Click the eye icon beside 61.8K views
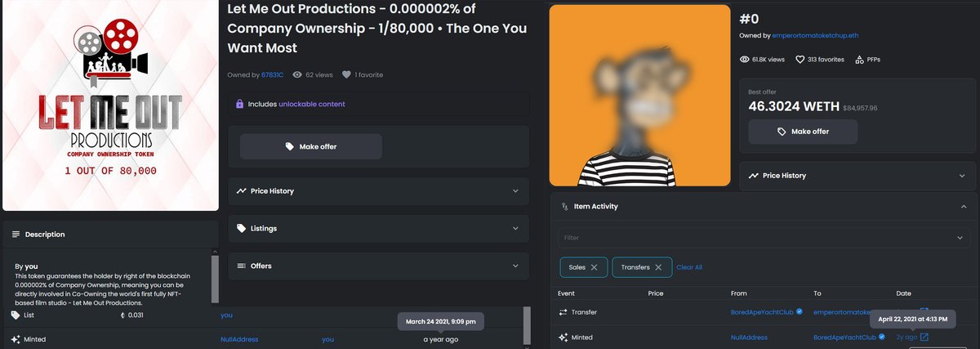 click(x=744, y=60)
